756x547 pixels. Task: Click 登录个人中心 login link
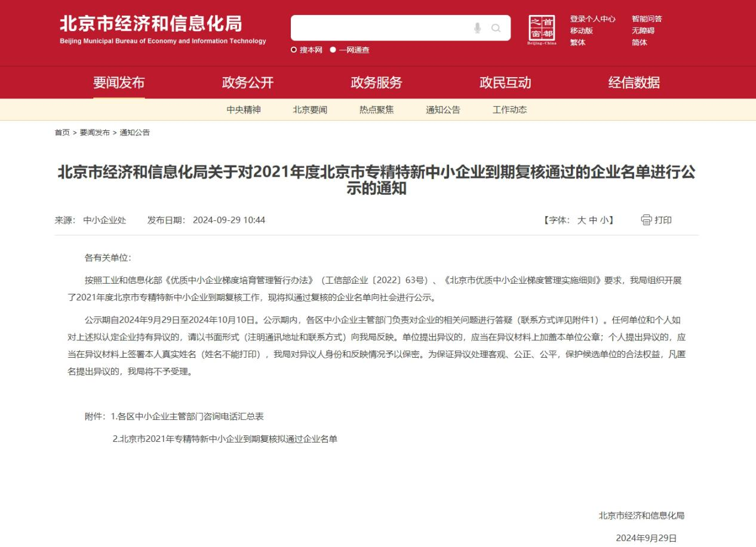tap(592, 19)
